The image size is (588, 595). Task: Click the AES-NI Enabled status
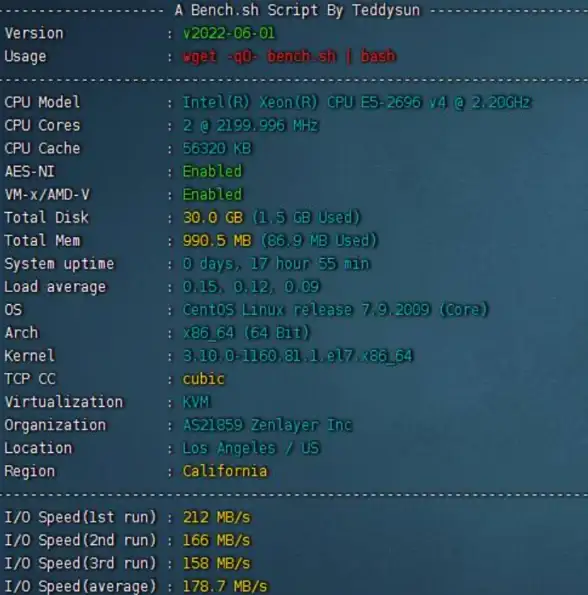(x=212, y=172)
